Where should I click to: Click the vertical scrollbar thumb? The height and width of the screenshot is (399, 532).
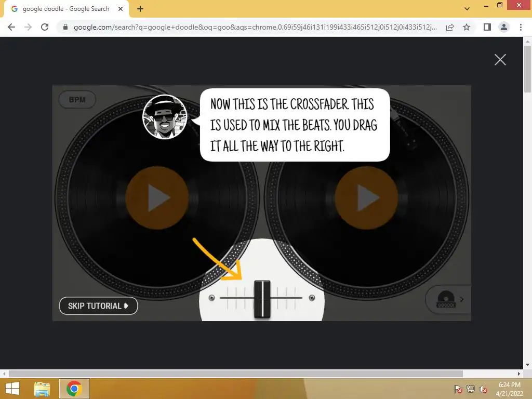click(x=527, y=69)
